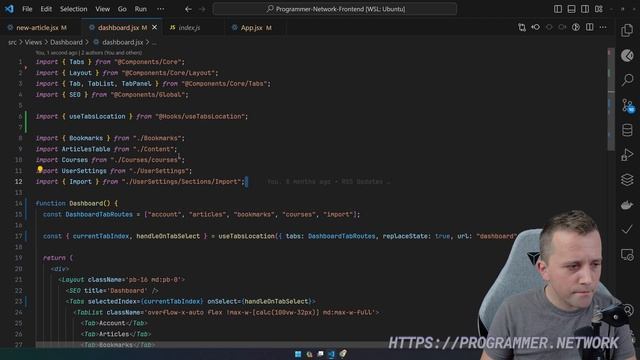Go to previous change diamond icon
The height and width of the screenshot is (360, 640).
[x=536, y=27]
